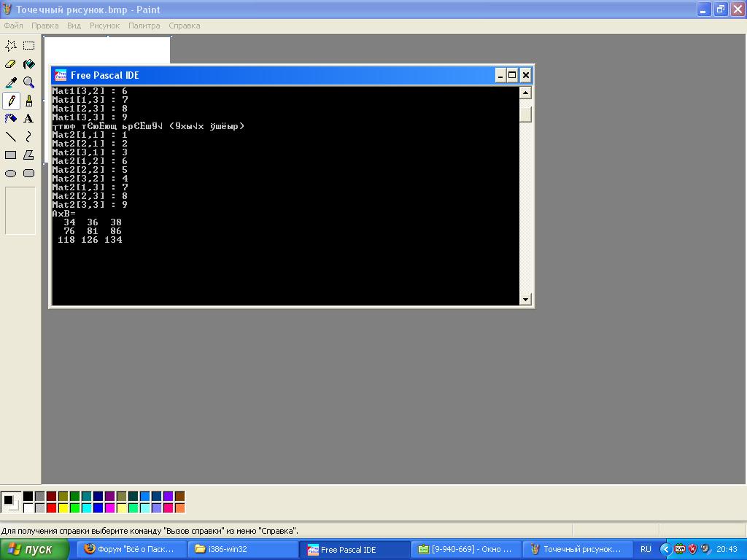Select the Eraser tool

point(11,64)
